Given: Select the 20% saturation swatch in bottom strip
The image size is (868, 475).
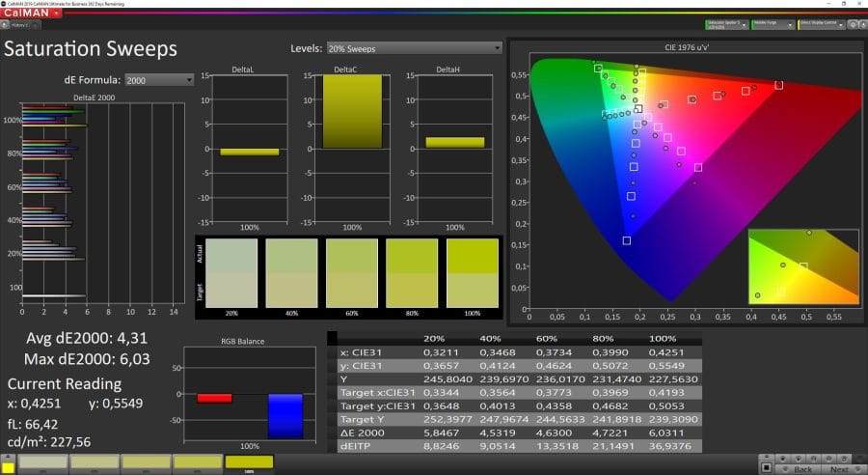Looking at the screenshot, I should [43, 462].
